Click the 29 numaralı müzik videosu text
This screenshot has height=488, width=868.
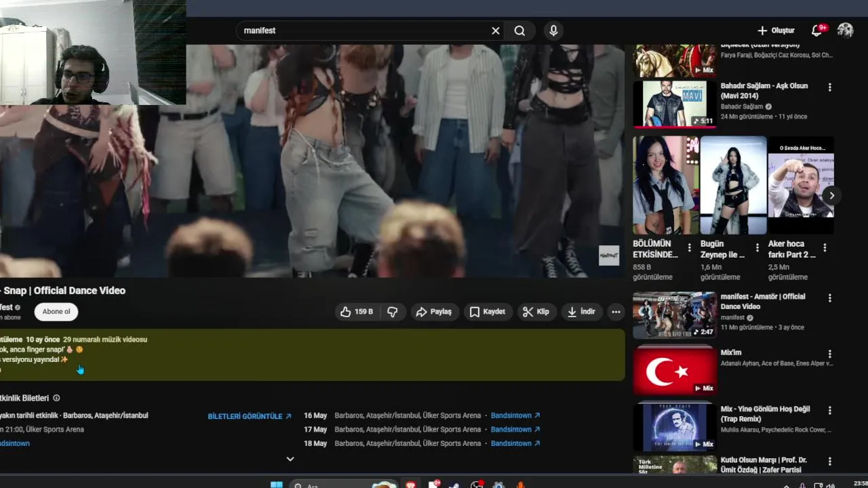coord(105,340)
